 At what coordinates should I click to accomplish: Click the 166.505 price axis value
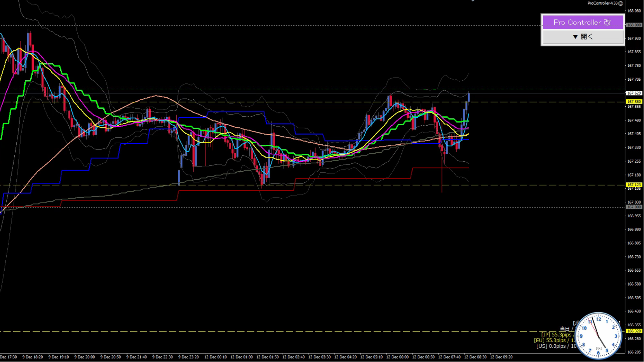pos(634,298)
